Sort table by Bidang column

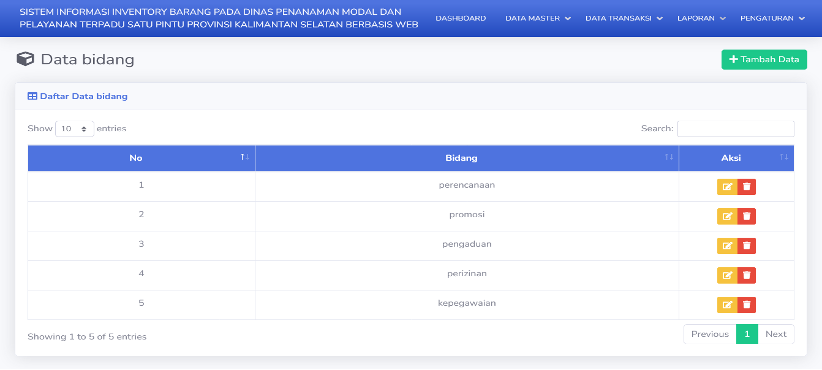[467, 158]
